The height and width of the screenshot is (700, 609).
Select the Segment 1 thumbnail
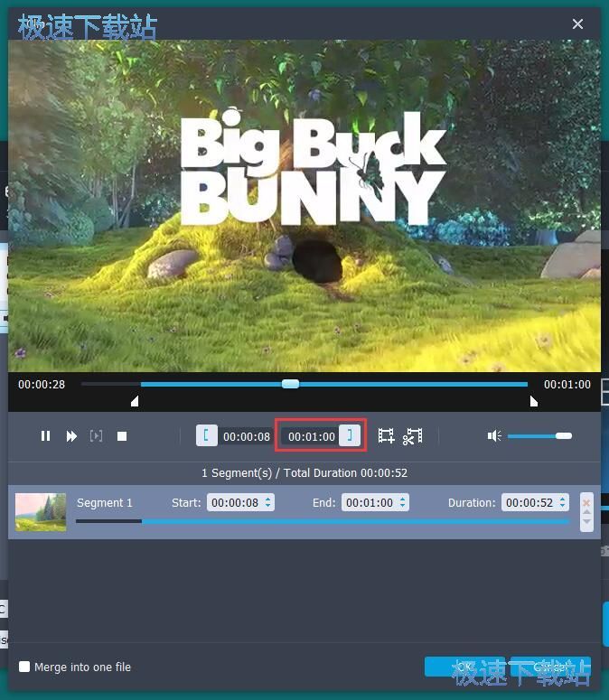41,512
